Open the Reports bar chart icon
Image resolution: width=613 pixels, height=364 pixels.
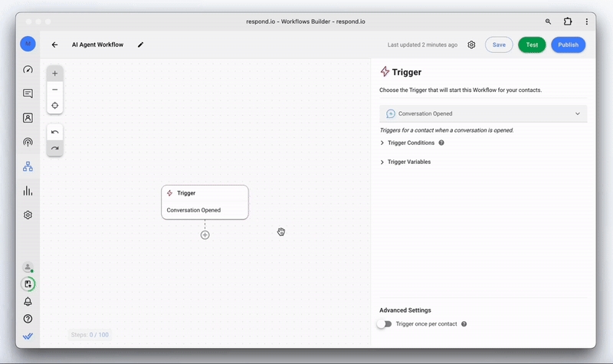(x=28, y=191)
